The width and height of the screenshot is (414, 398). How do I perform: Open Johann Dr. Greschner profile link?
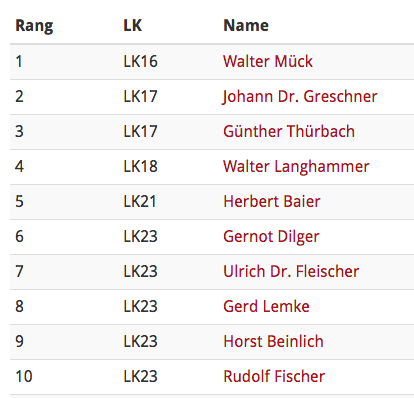300,97
